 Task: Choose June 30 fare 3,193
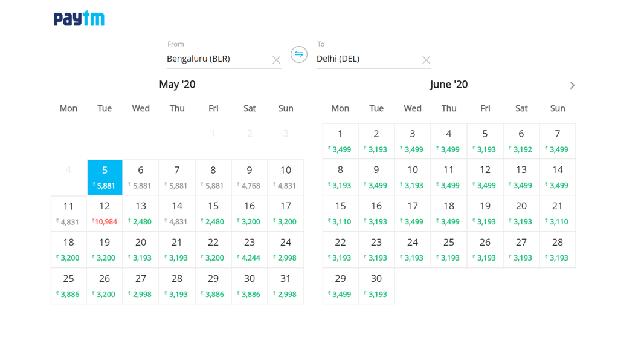pyautogui.click(x=376, y=285)
